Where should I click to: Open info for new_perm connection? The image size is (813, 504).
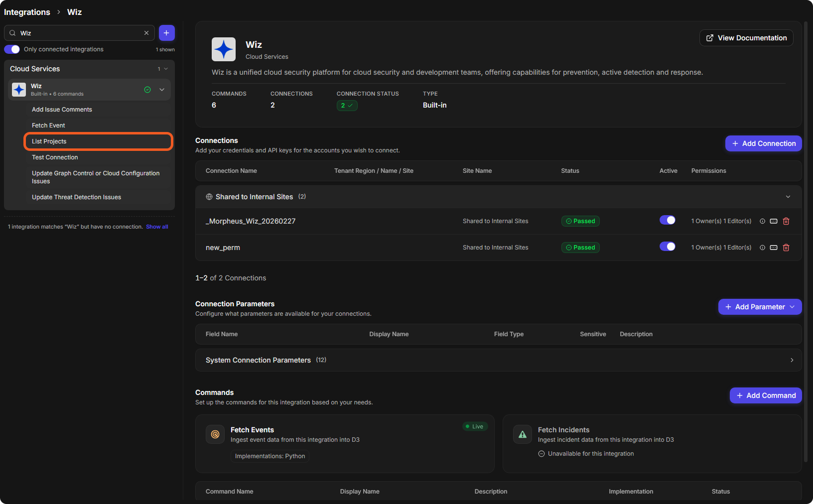[762, 248]
